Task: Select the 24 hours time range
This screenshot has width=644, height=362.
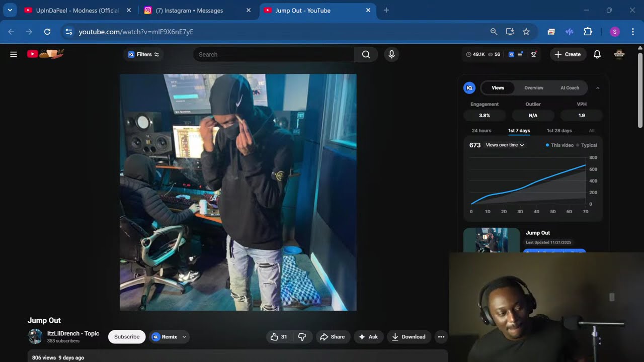Action: (x=481, y=131)
